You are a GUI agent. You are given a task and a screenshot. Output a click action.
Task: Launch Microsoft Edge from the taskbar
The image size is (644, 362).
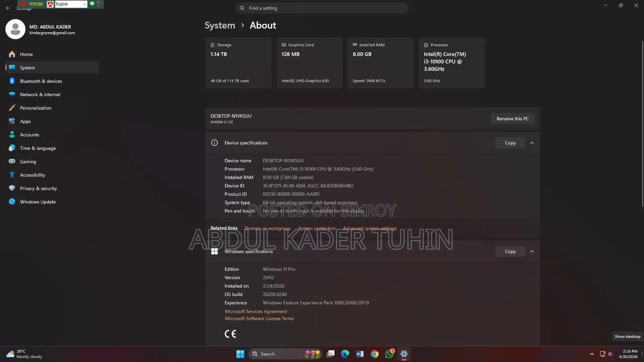pos(345,354)
